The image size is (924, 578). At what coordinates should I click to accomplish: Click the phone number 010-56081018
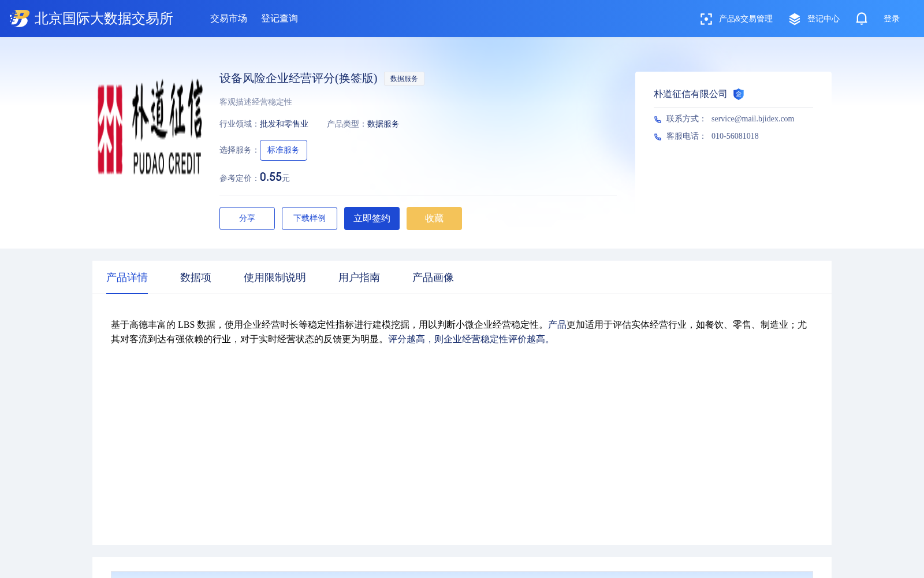tap(735, 136)
